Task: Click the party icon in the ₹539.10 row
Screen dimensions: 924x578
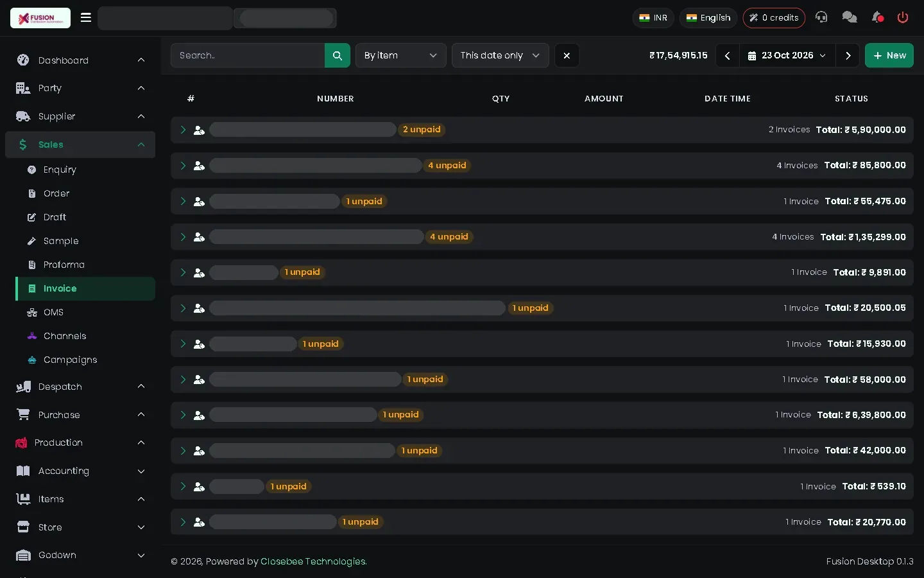Action: coord(199,487)
